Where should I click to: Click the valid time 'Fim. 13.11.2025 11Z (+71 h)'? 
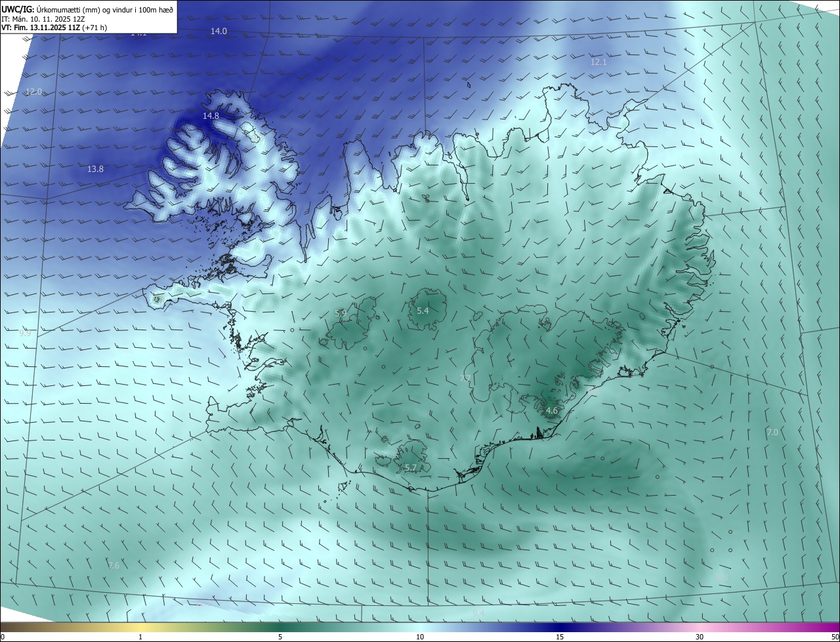60,28
